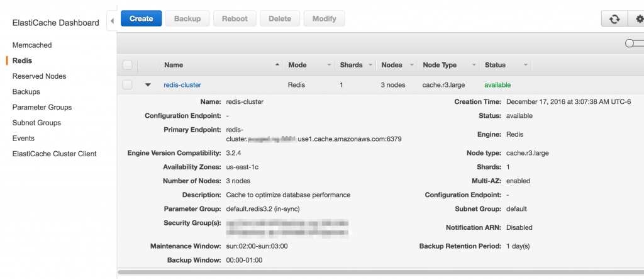Toggle the switch below the toolbar
Image resolution: width=644 pixels, height=279 pixels.
(x=634, y=43)
